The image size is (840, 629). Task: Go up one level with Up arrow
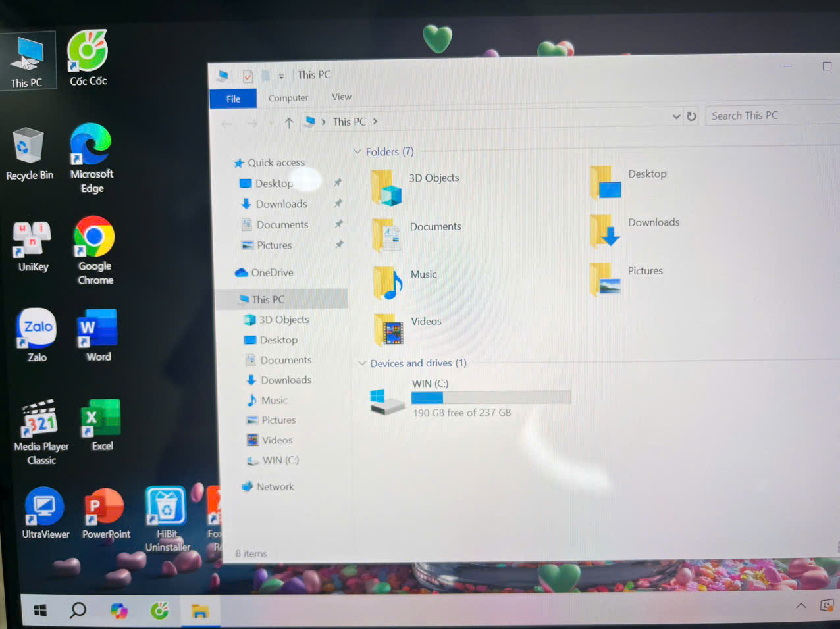pyautogui.click(x=288, y=122)
